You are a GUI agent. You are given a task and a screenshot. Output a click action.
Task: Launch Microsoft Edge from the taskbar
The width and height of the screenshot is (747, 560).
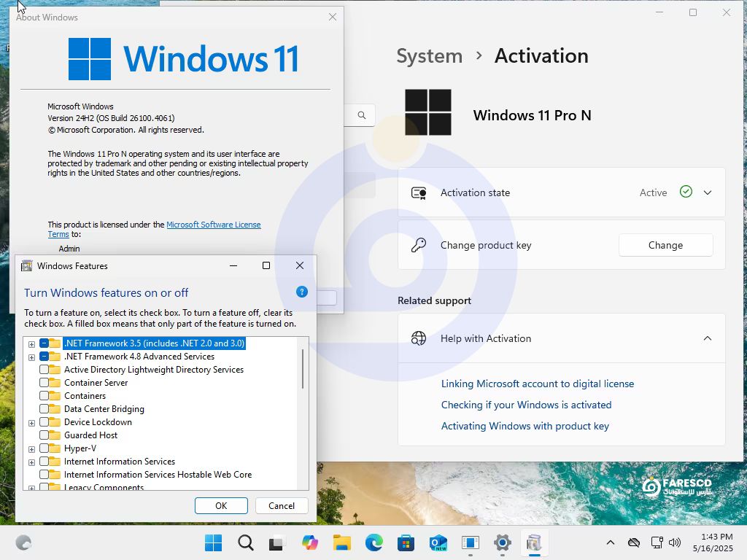374,542
